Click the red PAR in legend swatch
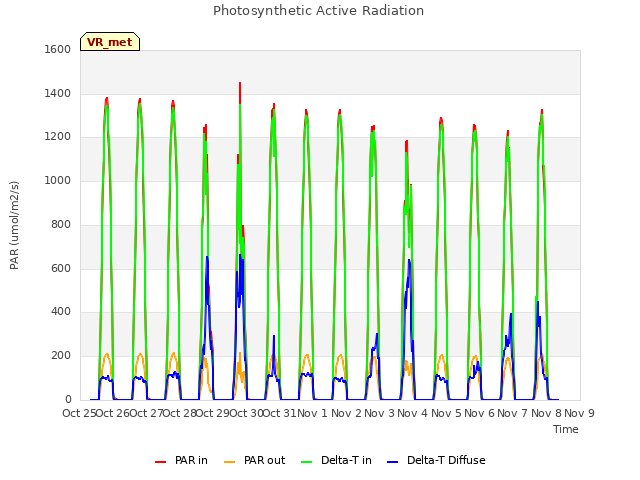Screen dimensions: 640x480 (x=160, y=462)
